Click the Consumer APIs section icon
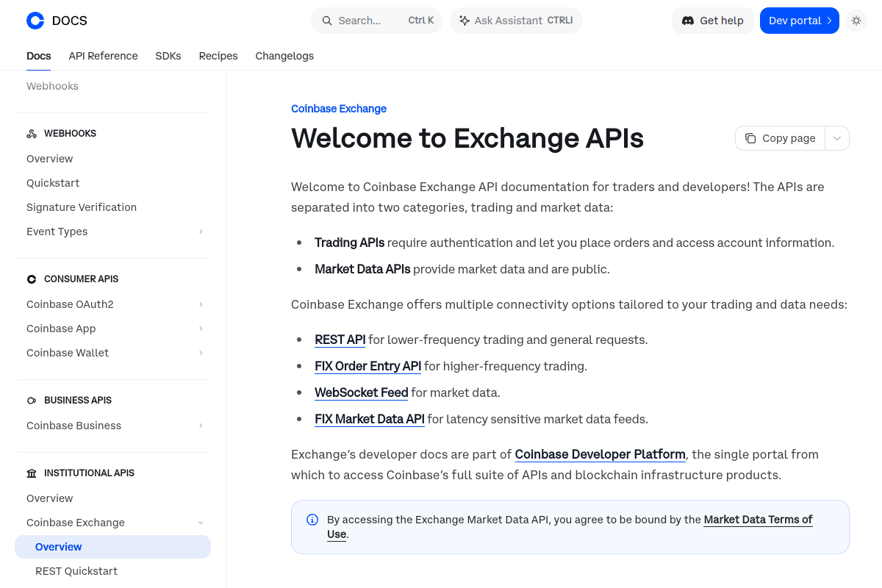This screenshot has height=588, width=882. click(x=32, y=279)
